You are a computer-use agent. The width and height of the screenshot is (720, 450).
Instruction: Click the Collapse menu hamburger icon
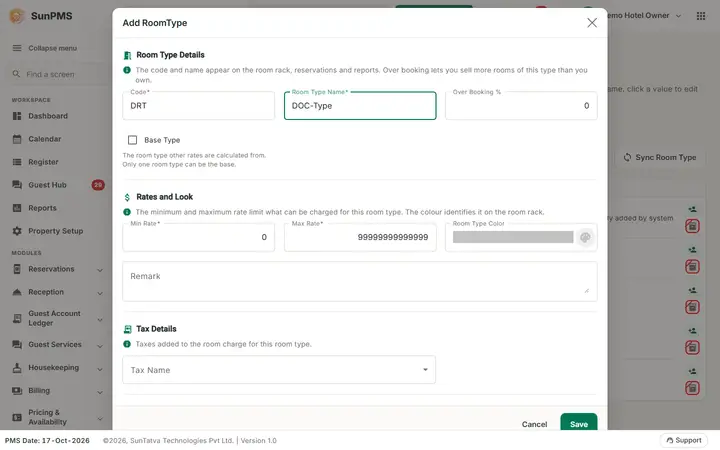click(17, 48)
